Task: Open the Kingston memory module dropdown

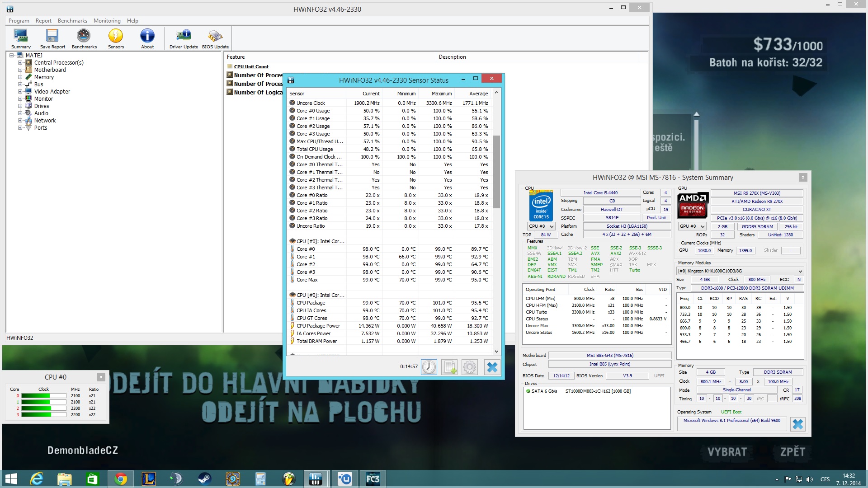Action: pos(740,271)
